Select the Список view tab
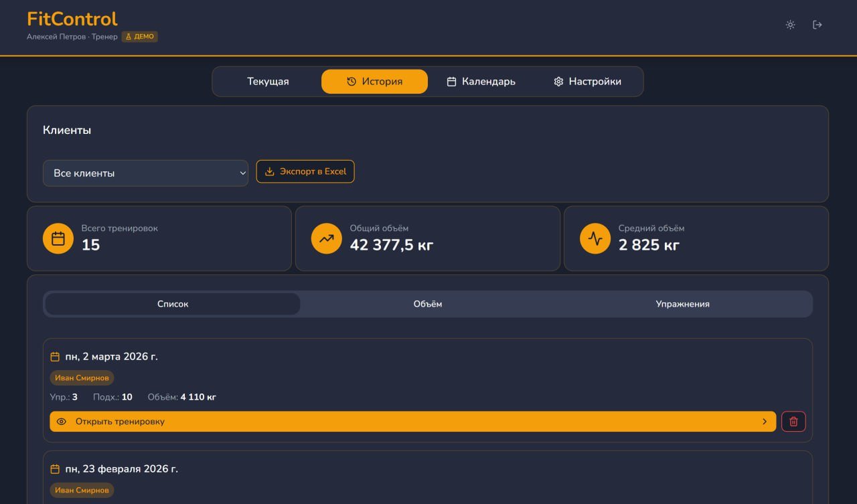 [x=173, y=304]
